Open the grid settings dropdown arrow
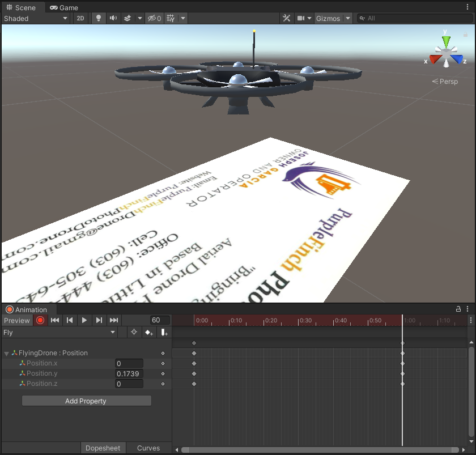476x455 pixels. coord(183,18)
